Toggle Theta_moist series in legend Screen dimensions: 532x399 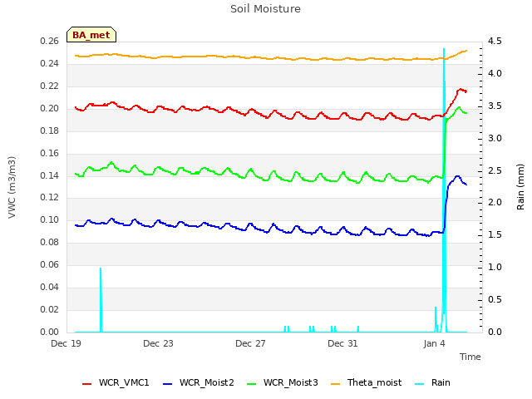point(366,382)
